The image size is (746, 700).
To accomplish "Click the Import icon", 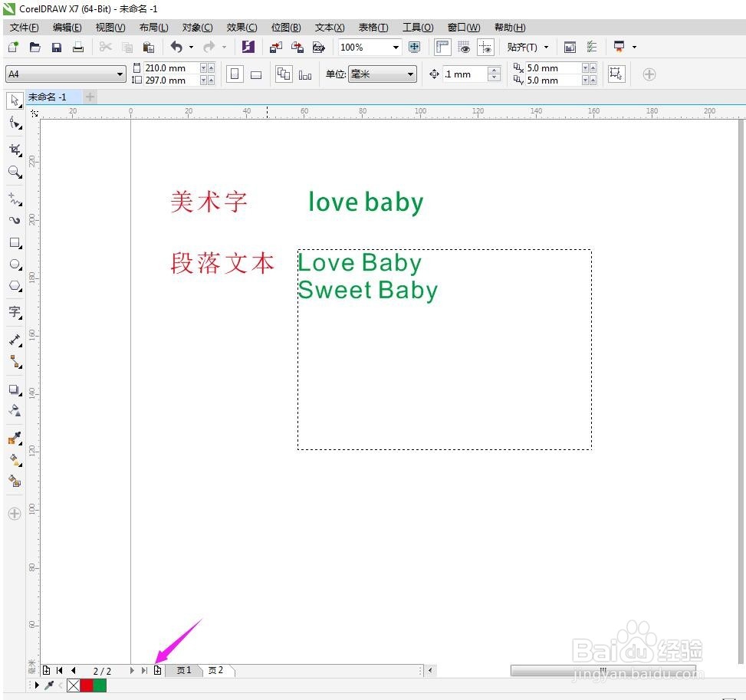I will (276, 47).
